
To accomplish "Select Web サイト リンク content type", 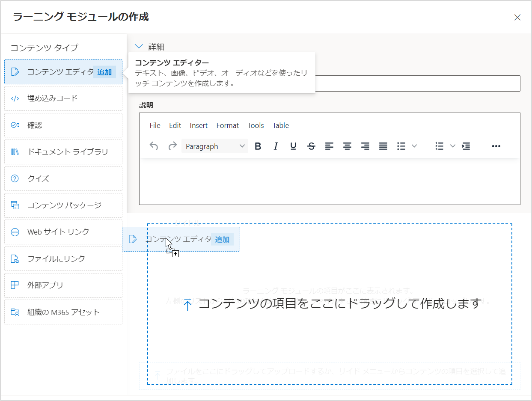I will coord(63,232).
